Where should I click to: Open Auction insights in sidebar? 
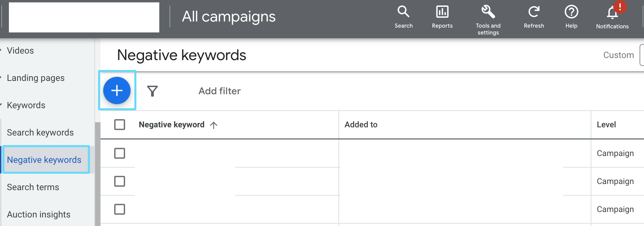pyautogui.click(x=39, y=214)
